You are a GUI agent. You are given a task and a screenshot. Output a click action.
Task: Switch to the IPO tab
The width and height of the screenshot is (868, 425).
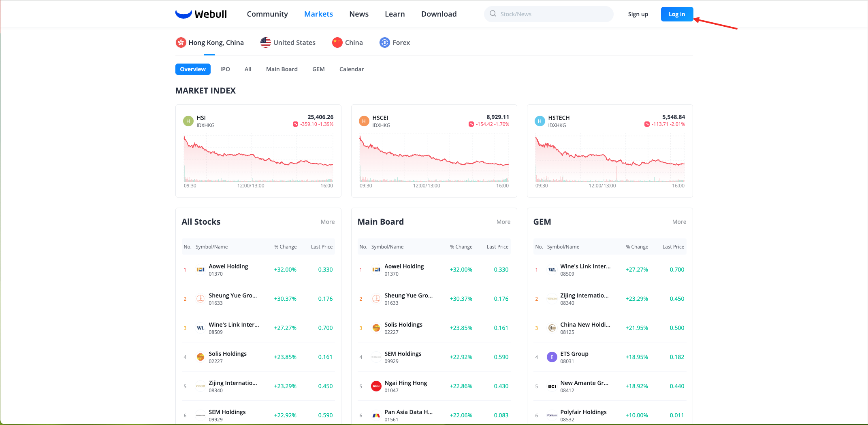[x=225, y=69]
